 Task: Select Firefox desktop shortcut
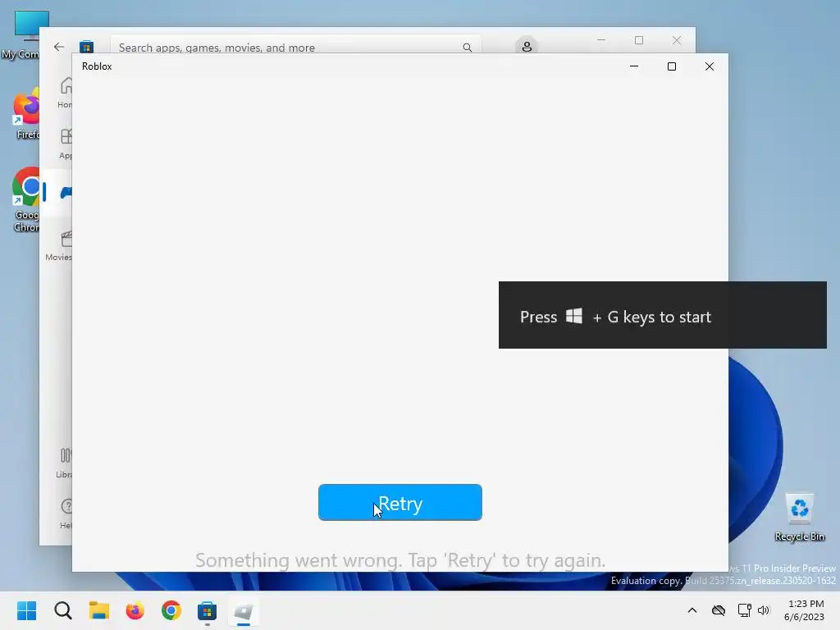click(x=25, y=113)
